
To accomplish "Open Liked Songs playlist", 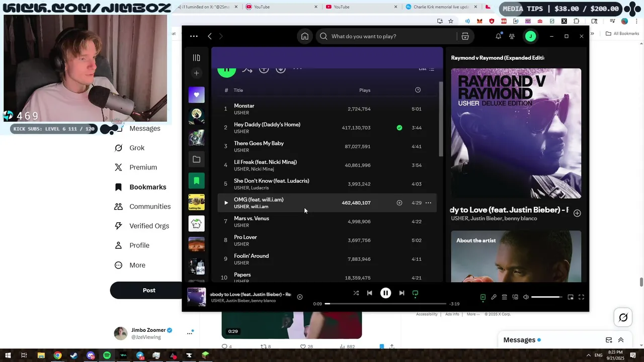I will tap(196, 95).
